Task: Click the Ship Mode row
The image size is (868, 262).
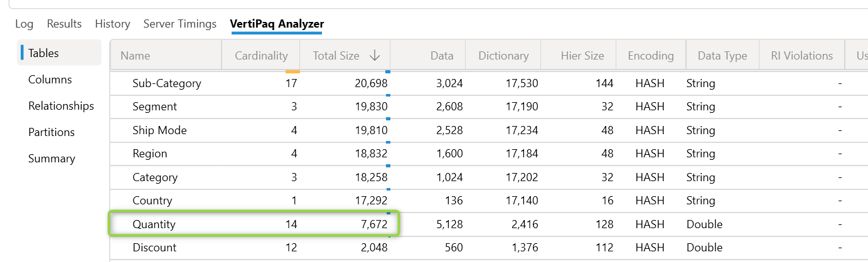Action: tap(159, 130)
